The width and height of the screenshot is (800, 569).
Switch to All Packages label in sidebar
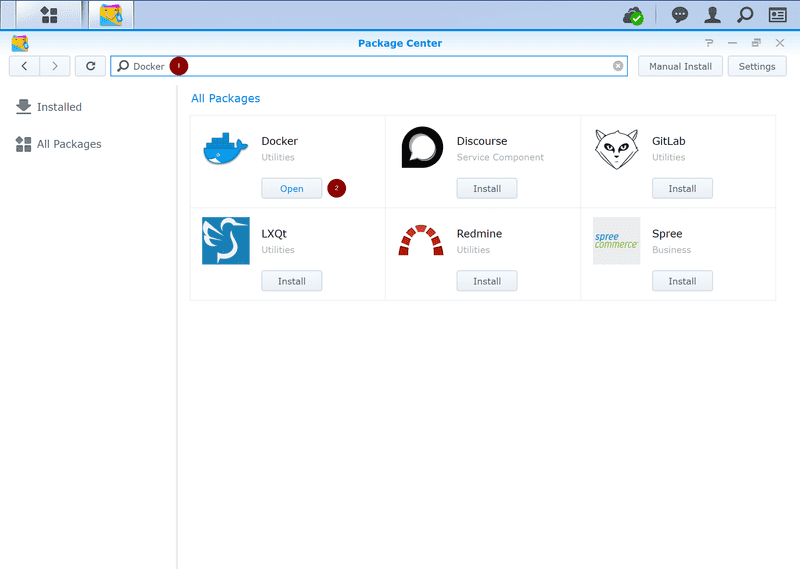tap(69, 144)
